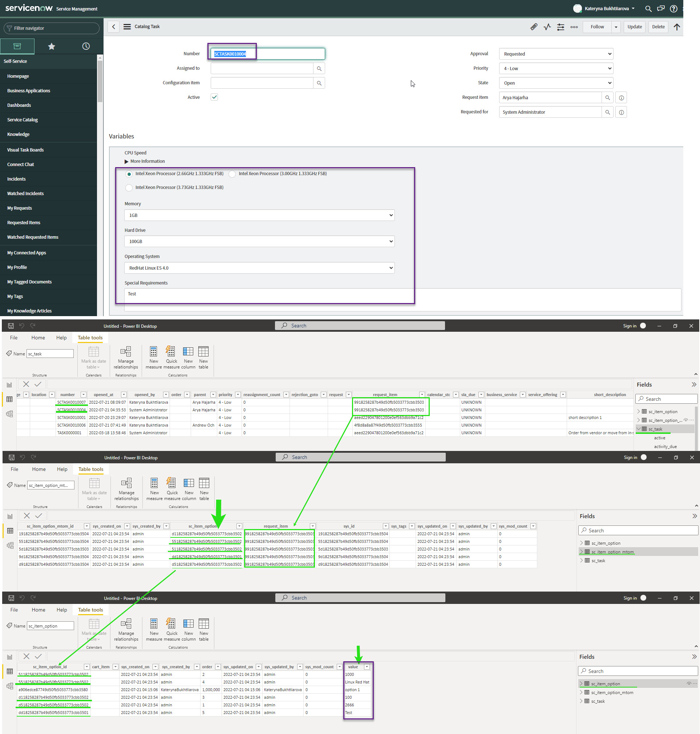Open the Memory dropdown

259,215
